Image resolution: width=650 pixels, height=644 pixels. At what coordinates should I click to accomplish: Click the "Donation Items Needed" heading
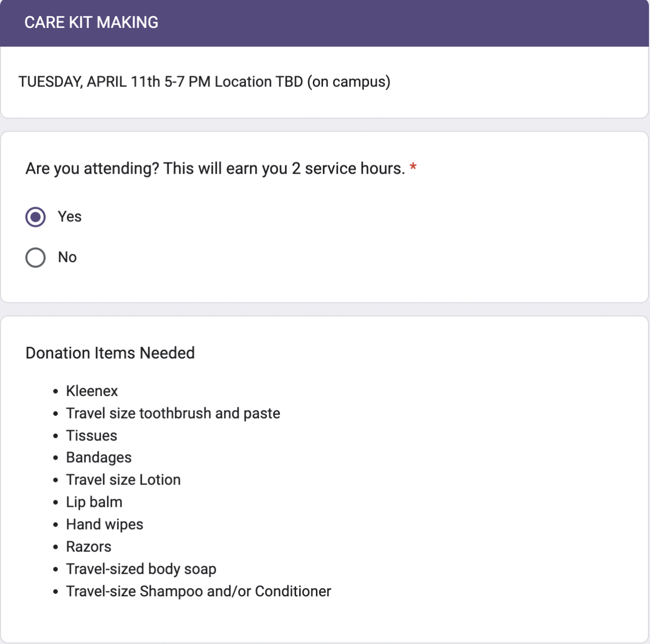tap(110, 353)
